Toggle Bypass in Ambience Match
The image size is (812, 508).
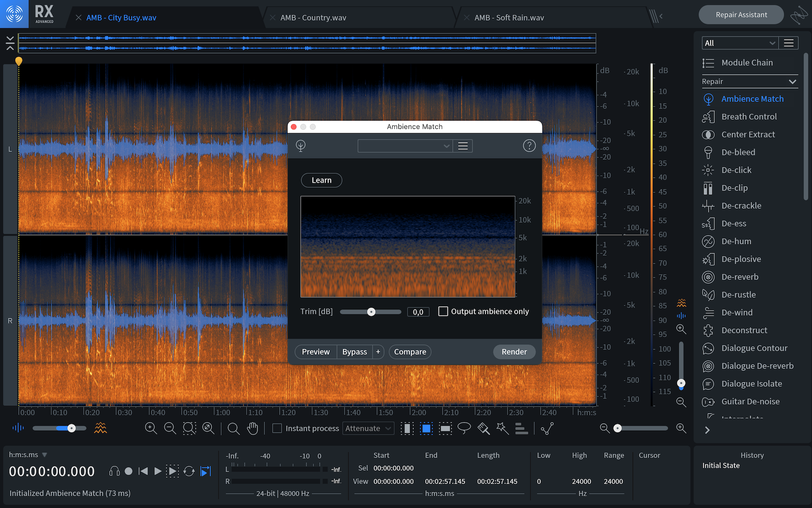(x=354, y=352)
